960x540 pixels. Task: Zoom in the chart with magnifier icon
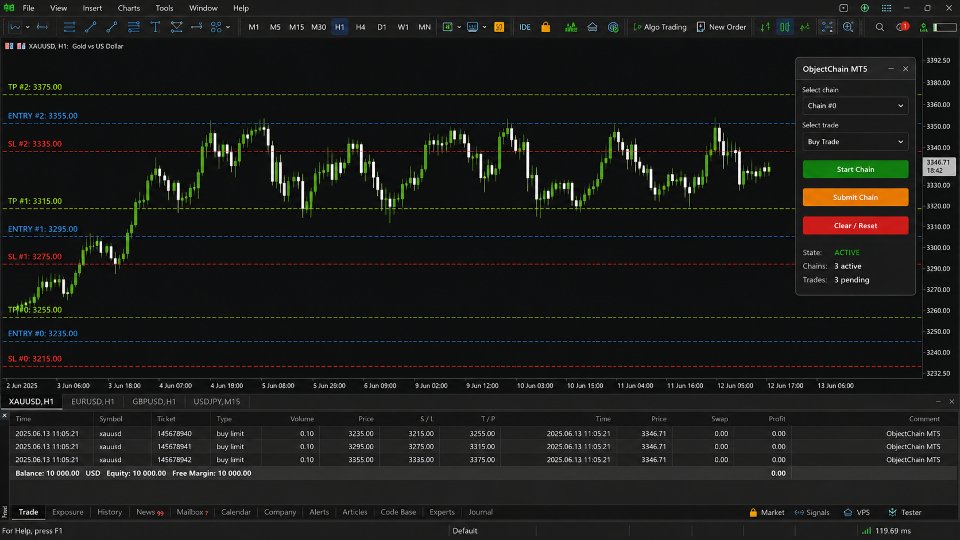(848, 27)
